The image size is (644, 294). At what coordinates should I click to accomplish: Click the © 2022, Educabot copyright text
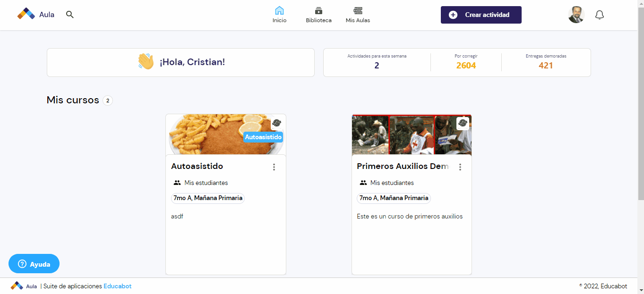pyautogui.click(x=603, y=286)
